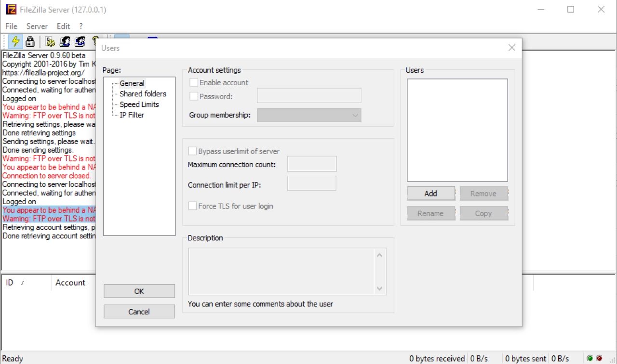Screen dimensions: 617x364
Task: Toggle the Enable account checkbox
Action: [194, 83]
